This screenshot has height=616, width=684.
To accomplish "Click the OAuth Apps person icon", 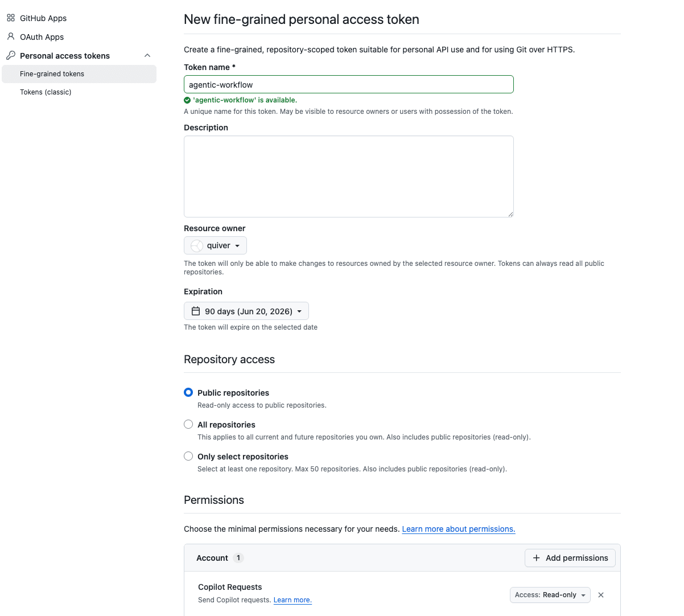I will click(x=10, y=36).
